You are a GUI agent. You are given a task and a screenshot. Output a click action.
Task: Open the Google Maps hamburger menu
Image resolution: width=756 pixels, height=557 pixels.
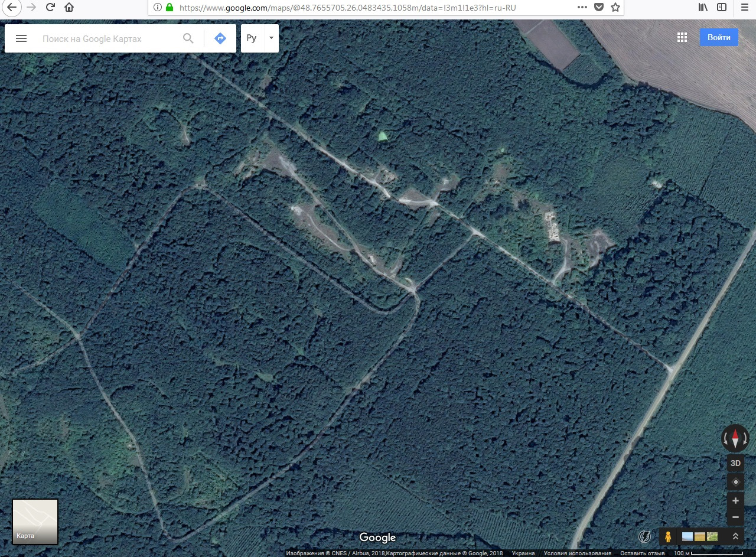[21, 38]
